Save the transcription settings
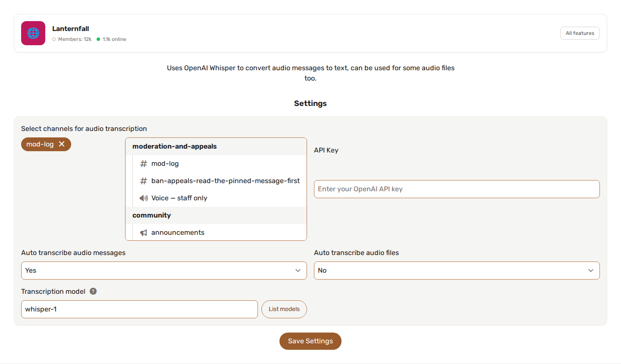 click(310, 341)
